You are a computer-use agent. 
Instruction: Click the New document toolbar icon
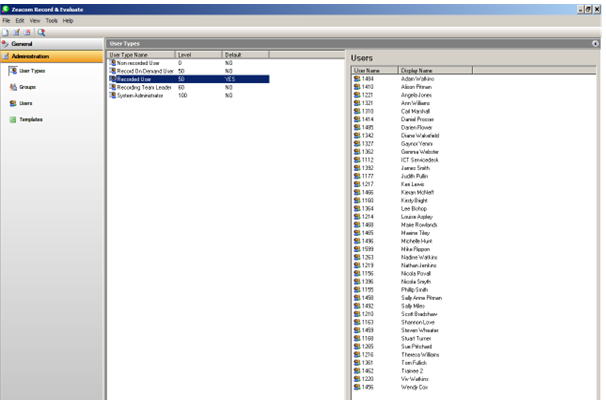click(x=5, y=32)
